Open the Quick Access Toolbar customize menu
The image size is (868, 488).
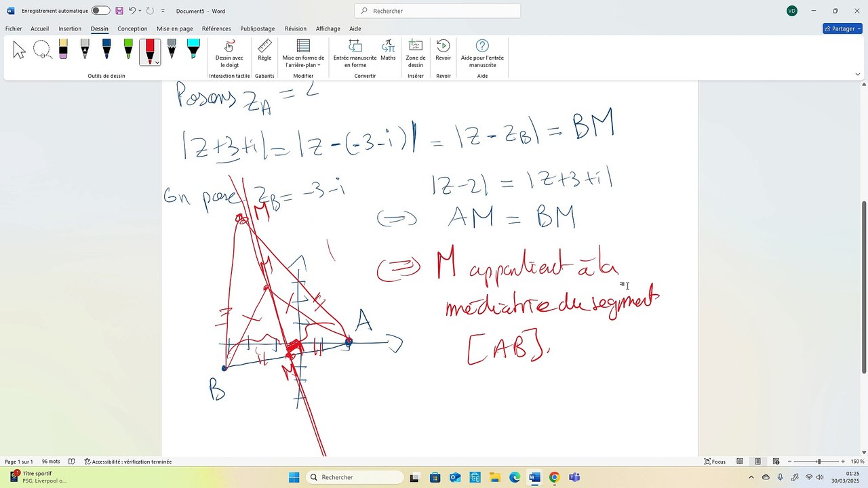point(163,11)
